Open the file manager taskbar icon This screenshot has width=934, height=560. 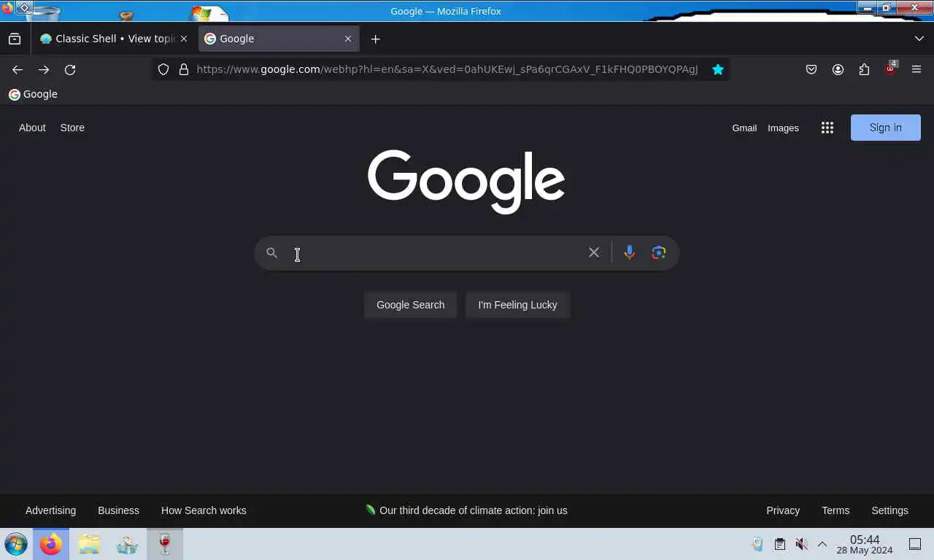pyautogui.click(x=89, y=544)
